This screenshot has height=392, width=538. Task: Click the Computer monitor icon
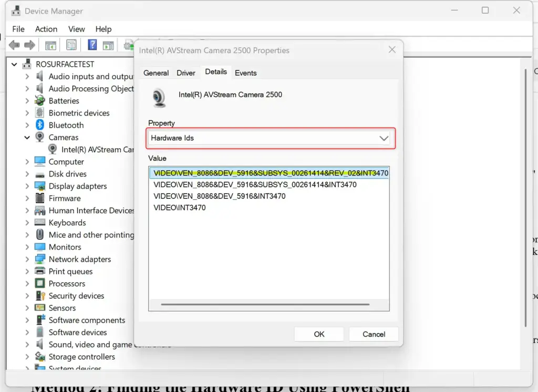point(40,161)
